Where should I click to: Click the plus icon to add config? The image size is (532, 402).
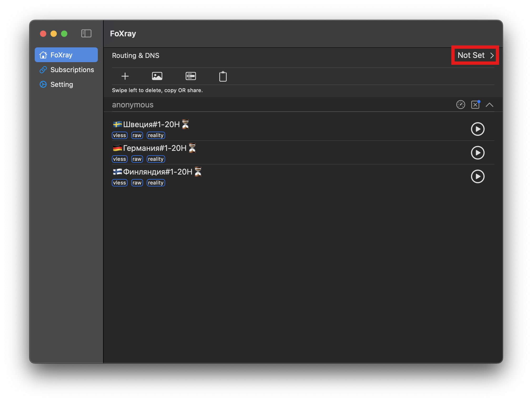coord(125,76)
